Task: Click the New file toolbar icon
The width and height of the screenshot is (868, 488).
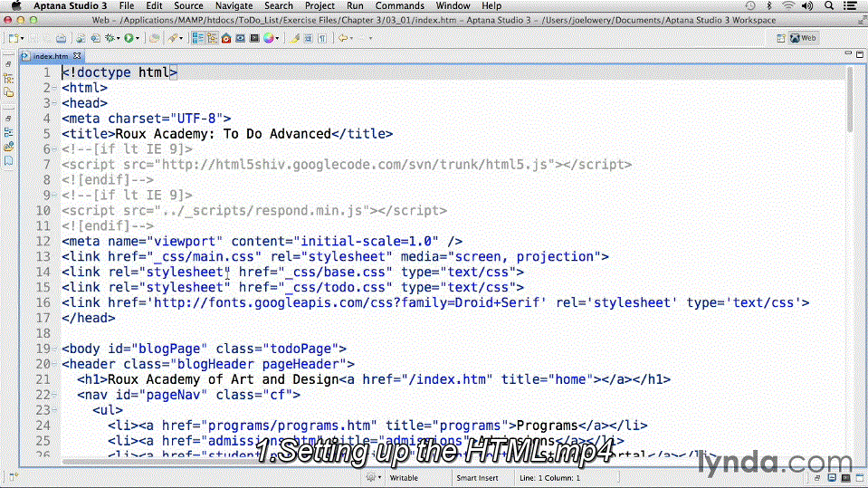Action: pos(13,38)
